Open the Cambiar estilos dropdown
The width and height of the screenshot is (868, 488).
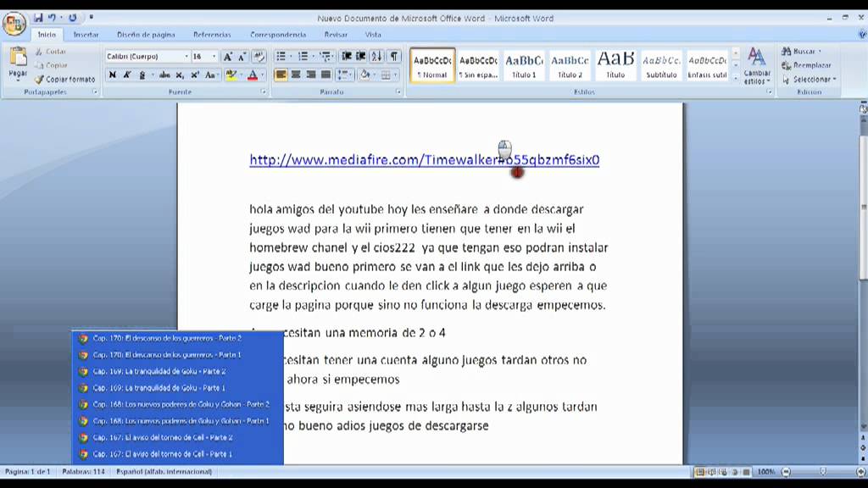[756, 66]
